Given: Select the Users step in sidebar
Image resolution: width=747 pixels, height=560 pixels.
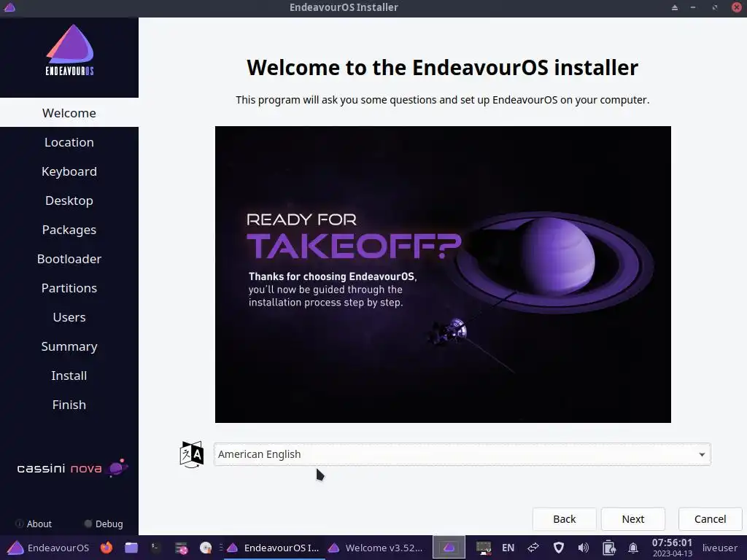Looking at the screenshot, I should (69, 317).
